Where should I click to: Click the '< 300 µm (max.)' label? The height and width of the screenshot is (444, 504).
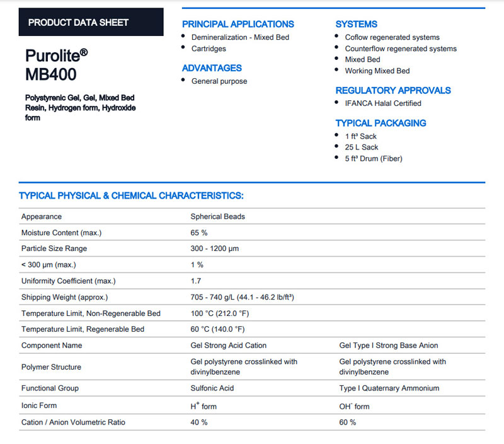pyautogui.click(x=49, y=265)
